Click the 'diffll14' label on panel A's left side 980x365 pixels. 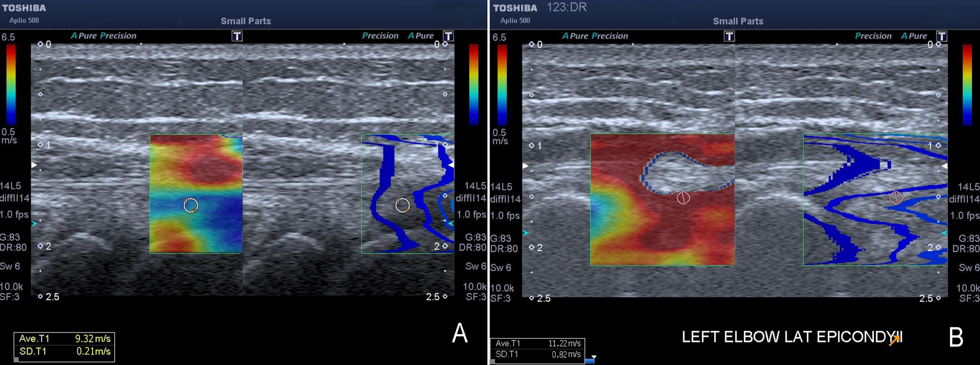[15, 198]
